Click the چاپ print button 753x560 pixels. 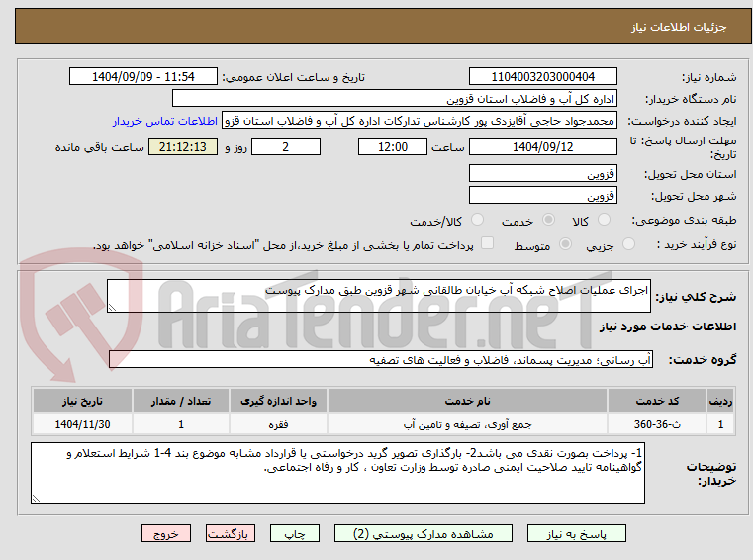pos(295,534)
